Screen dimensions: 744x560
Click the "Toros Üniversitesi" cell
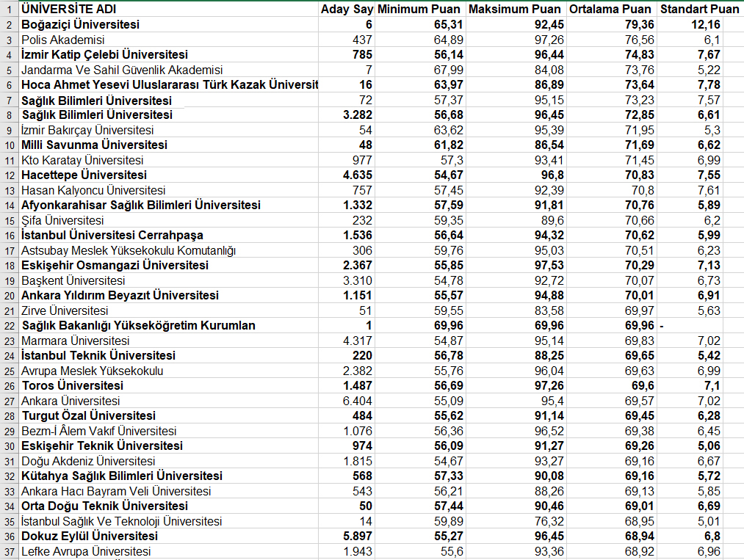[169, 385]
